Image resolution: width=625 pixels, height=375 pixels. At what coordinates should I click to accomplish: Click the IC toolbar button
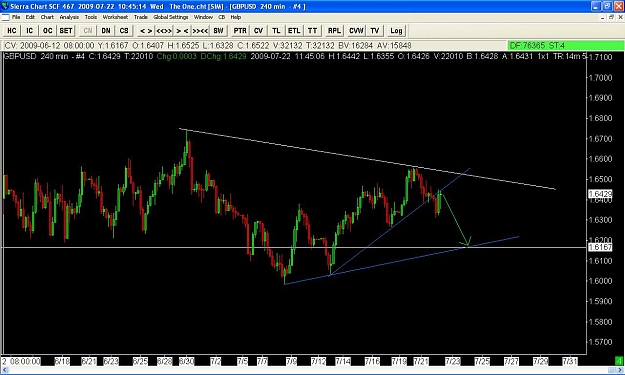click(x=30, y=31)
